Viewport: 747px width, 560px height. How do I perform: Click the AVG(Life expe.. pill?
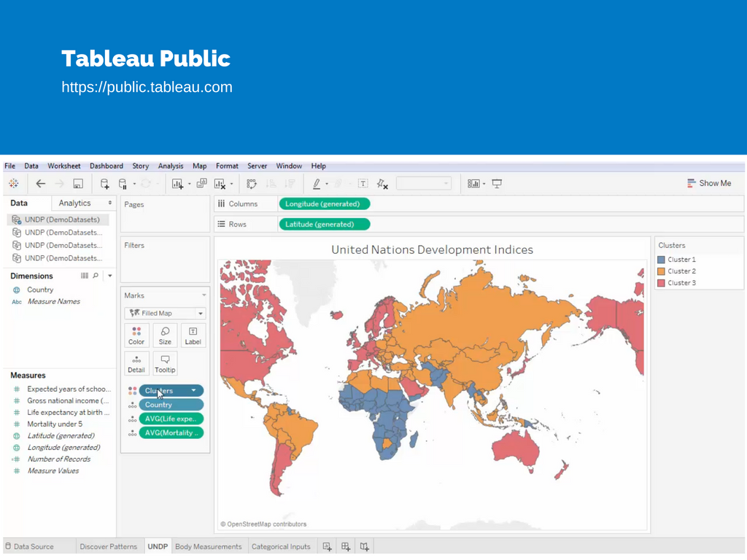171,419
